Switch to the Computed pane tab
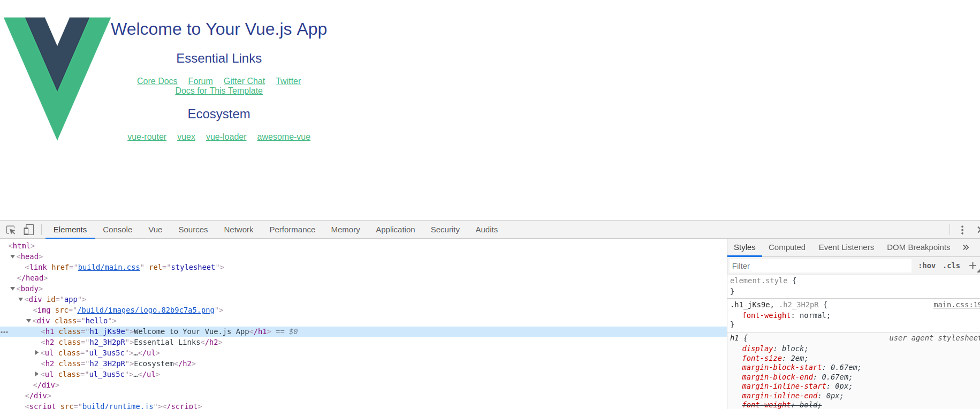The height and width of the screenshot is (409, 980). tap(787, 247)
